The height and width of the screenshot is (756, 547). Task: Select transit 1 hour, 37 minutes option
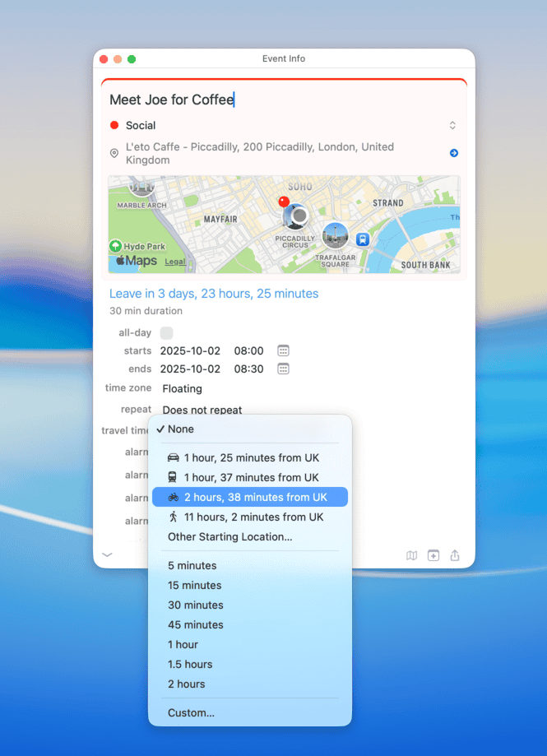tap(250, 477)
